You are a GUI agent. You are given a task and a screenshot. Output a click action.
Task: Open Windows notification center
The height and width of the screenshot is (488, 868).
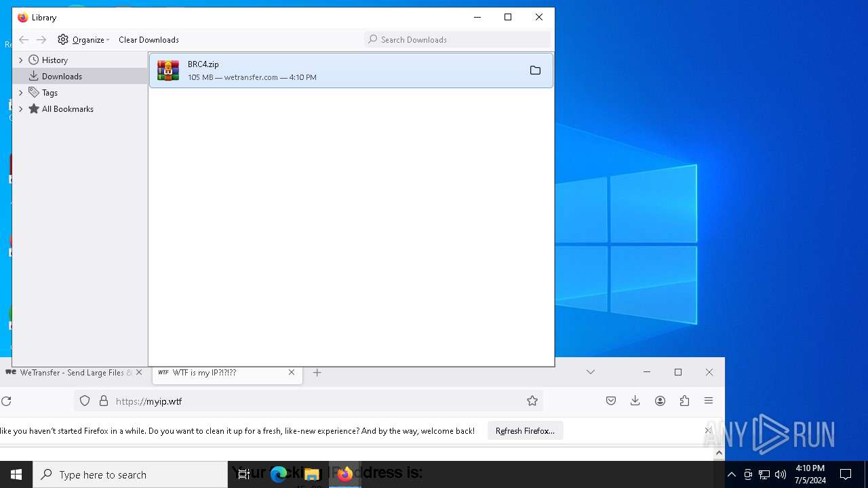pos(846,474)
